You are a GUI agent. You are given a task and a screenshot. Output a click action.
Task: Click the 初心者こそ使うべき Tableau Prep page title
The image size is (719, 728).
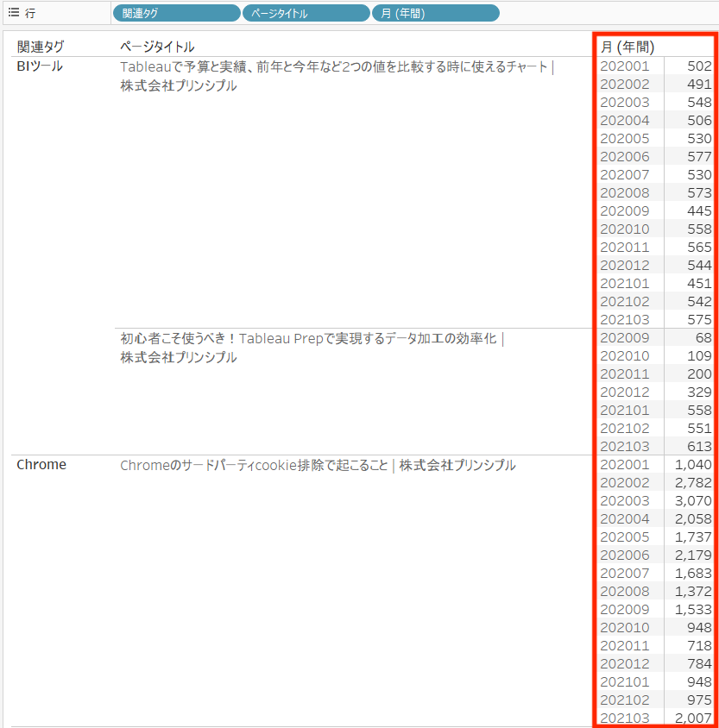(x=308, y=338)
